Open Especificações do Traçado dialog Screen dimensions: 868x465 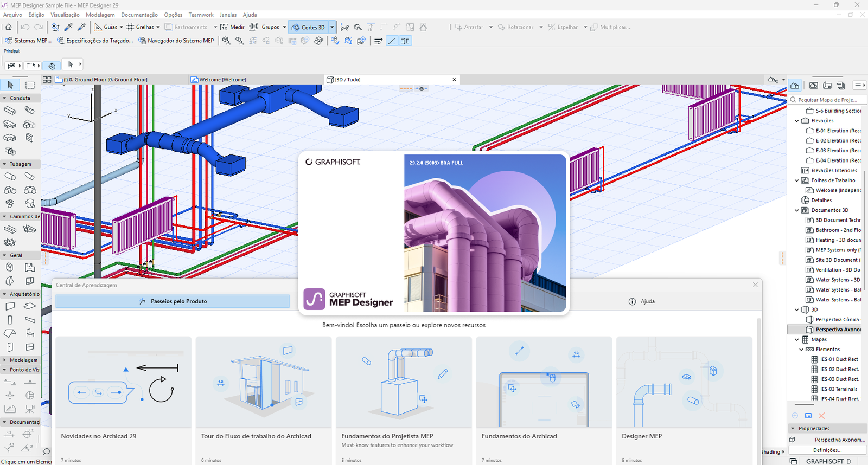(95, 41)
